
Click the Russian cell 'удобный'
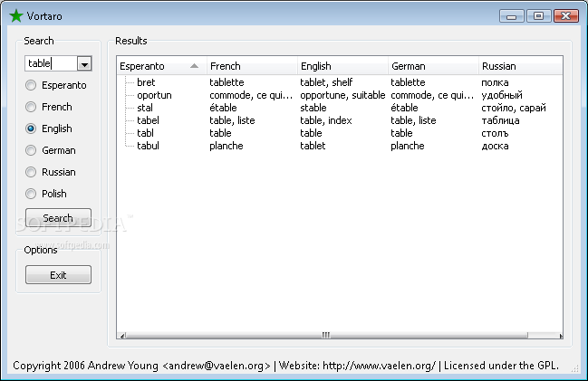[x=502, y=95]
